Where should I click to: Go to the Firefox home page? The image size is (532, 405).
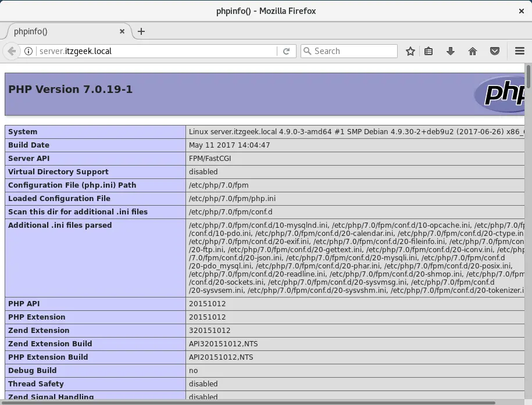pyautogui.click(x=473, y=51)
